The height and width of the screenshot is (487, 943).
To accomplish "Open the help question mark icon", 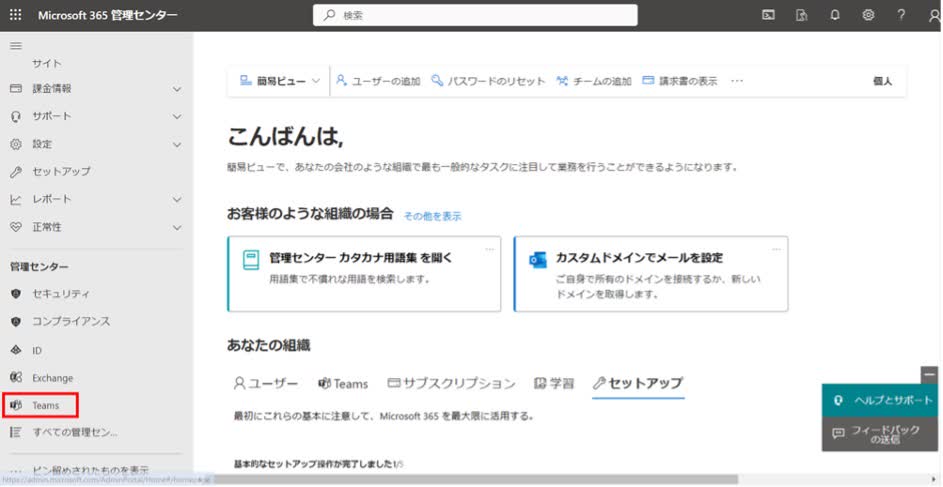I will click(901, 16).
